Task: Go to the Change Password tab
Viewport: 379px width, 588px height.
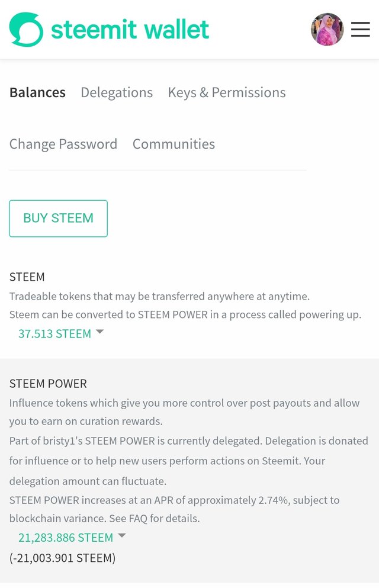Action: 63,144
